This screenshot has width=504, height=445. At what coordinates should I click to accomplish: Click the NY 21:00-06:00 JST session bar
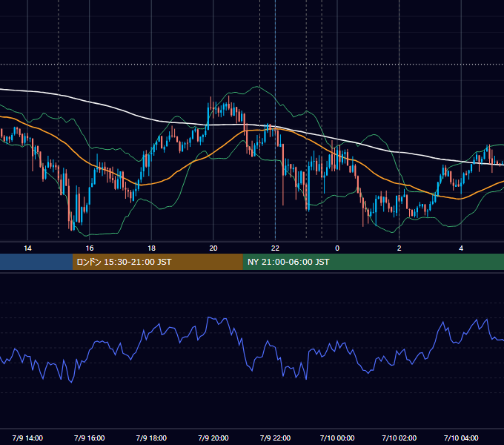373,262
